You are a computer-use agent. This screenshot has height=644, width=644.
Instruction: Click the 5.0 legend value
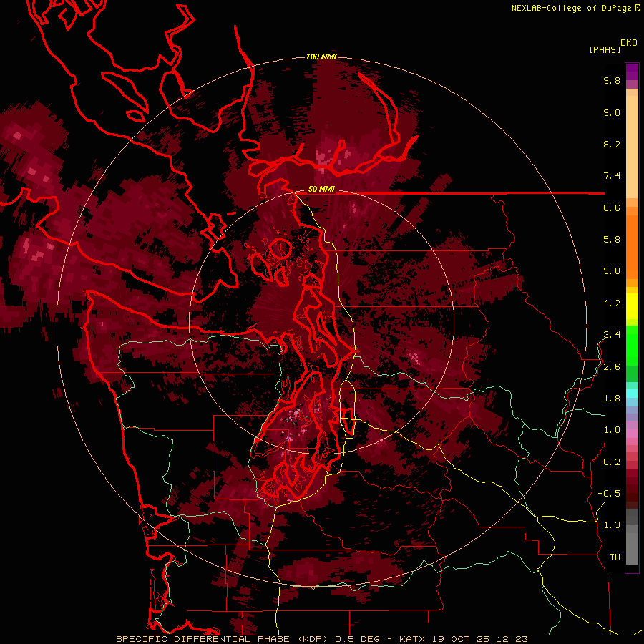612,271
